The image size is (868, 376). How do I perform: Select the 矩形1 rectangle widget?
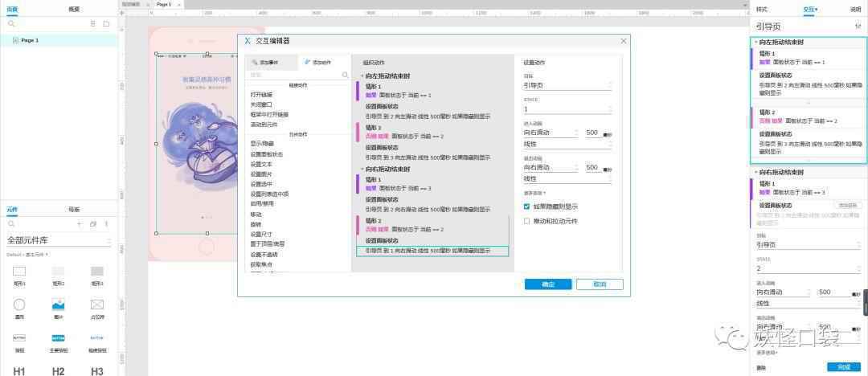click(x=19, y=275)
